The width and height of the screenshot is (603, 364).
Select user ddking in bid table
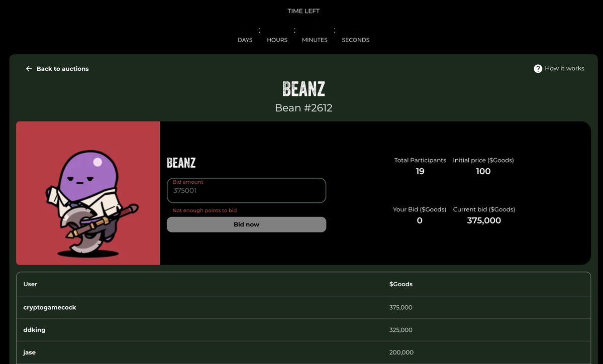(35, 330)
